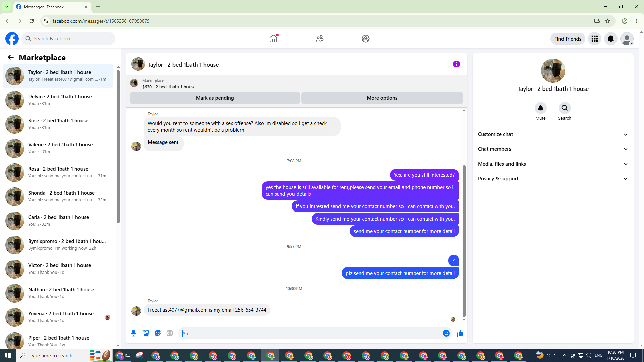
Task: Open Rosa's conversation in Marketplace list
Action: pyautogui.click(x=59, y=172)
